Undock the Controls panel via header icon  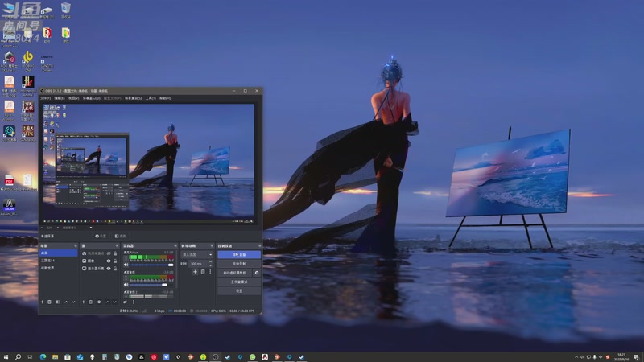click(x=259, y=246)
